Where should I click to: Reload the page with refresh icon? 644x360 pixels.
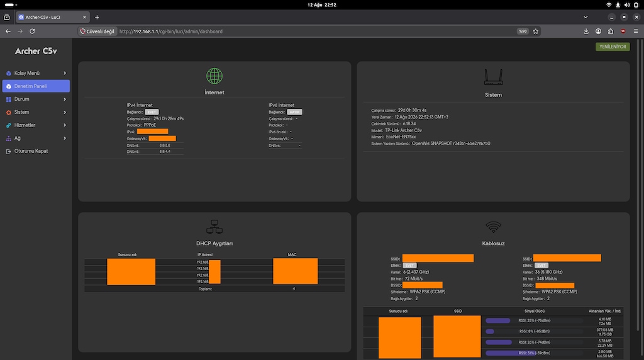(32, 31)
